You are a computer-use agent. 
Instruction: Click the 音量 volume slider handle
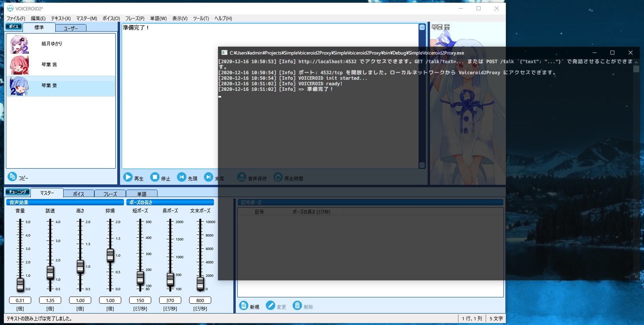coord(20,284)
